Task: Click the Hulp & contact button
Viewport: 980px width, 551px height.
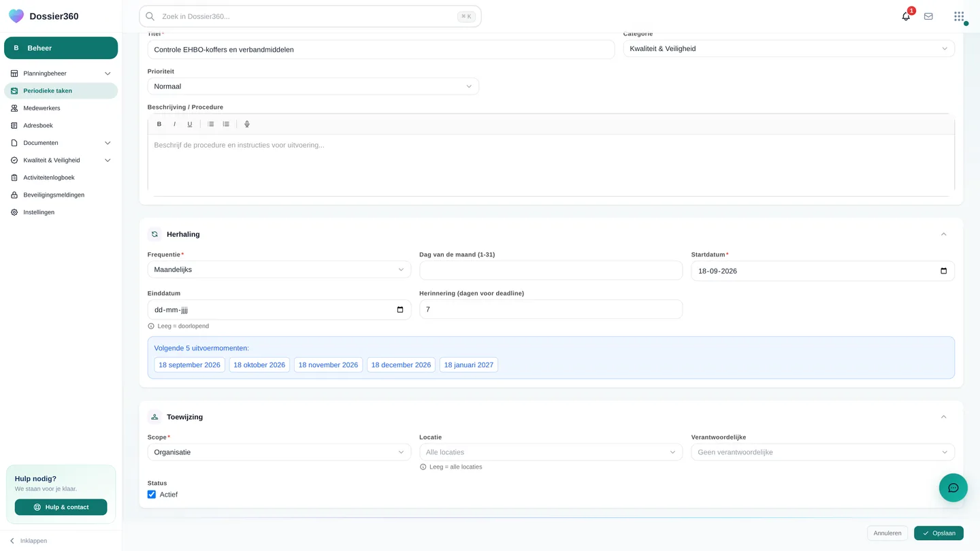Action: pos(61,507)
